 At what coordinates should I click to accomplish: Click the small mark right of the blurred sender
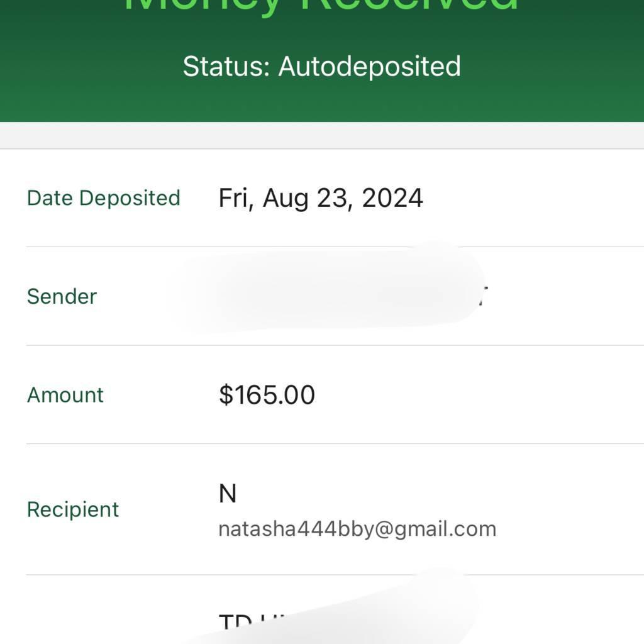[484, 296]
